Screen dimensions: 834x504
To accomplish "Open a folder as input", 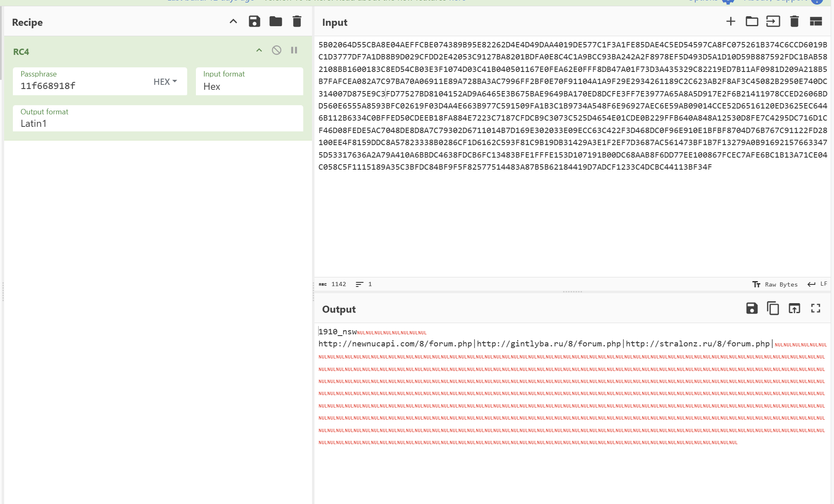I will coord(752,22).
